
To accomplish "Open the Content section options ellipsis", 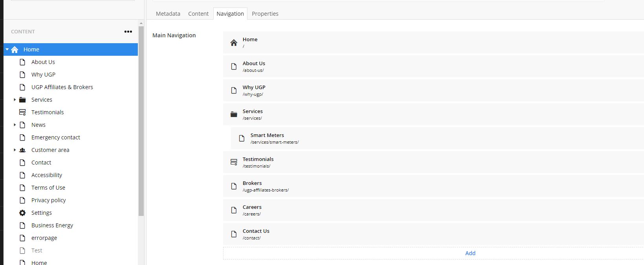I will (x=128, y=31).
